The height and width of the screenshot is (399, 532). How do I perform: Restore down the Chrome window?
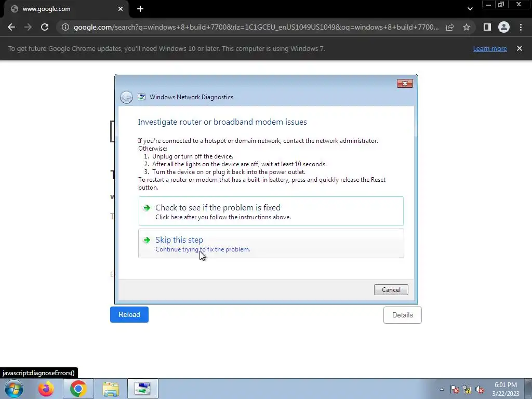[x=501, y=5]
